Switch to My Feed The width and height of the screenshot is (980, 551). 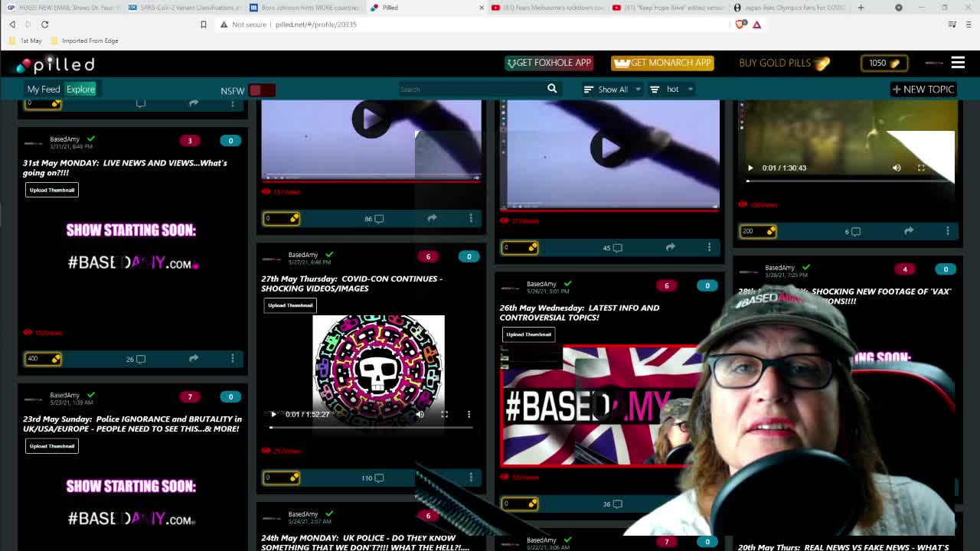tap(44, 90)
